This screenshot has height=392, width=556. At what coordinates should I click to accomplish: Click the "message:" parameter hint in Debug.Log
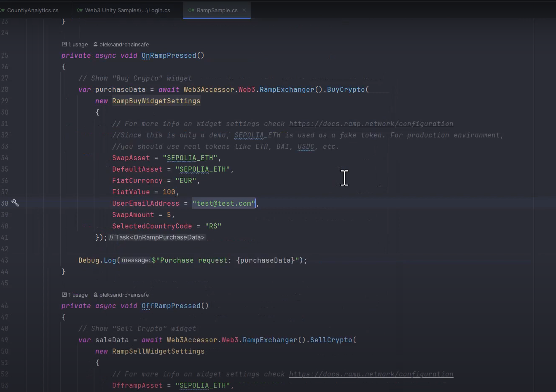click(136, 260)
